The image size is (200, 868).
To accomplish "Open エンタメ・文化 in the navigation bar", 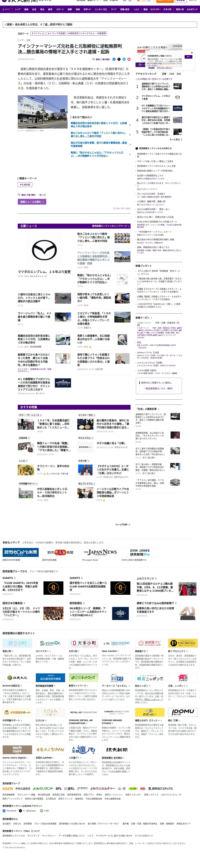I will [101, 9].
